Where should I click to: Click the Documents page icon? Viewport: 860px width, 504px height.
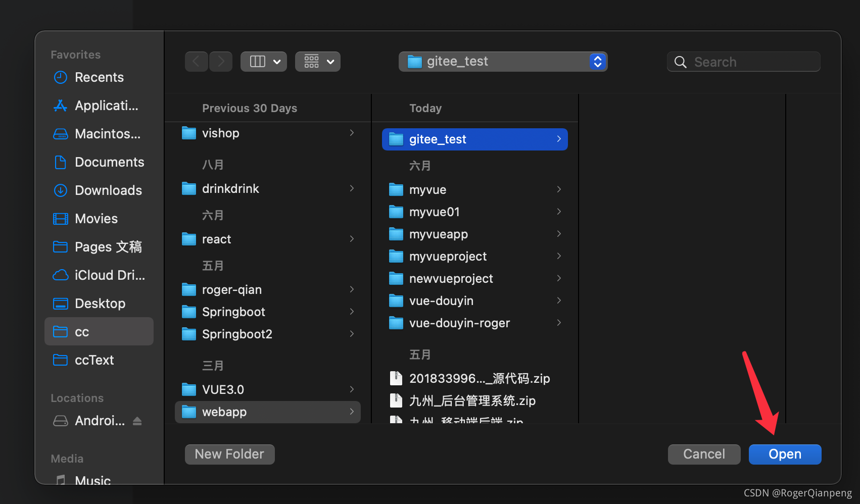point(61,162)
